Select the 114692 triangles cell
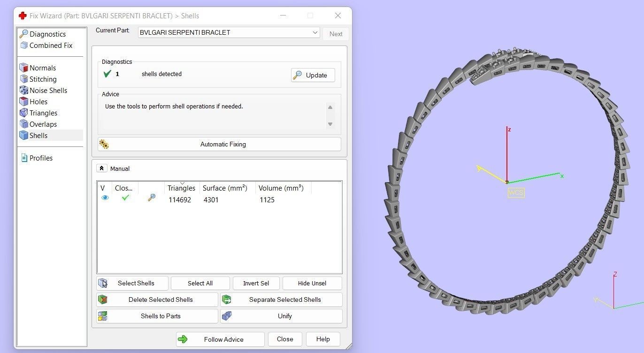This screenshot has height=353, width=644. pos(180,200)
